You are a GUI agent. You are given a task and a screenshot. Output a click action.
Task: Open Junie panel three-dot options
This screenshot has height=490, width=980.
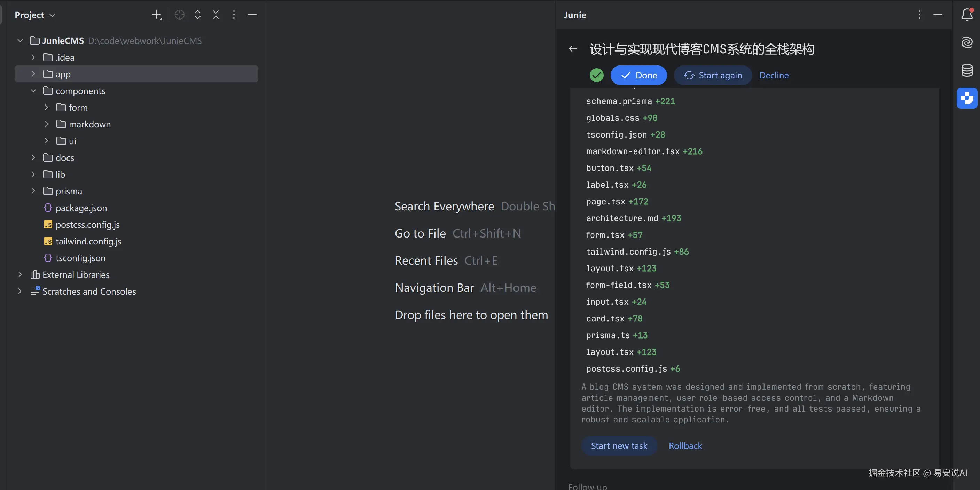919,15
